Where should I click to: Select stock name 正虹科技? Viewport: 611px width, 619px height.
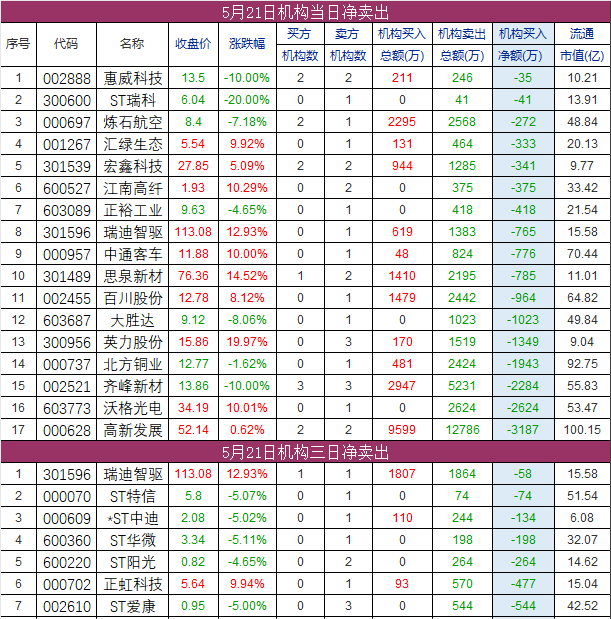pos(133,584)
